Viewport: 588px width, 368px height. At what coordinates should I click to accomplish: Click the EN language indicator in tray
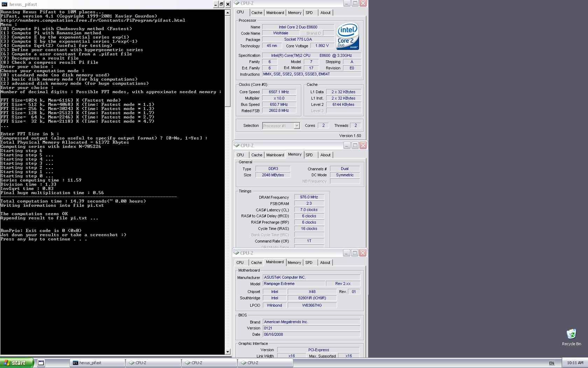(552, 363)
